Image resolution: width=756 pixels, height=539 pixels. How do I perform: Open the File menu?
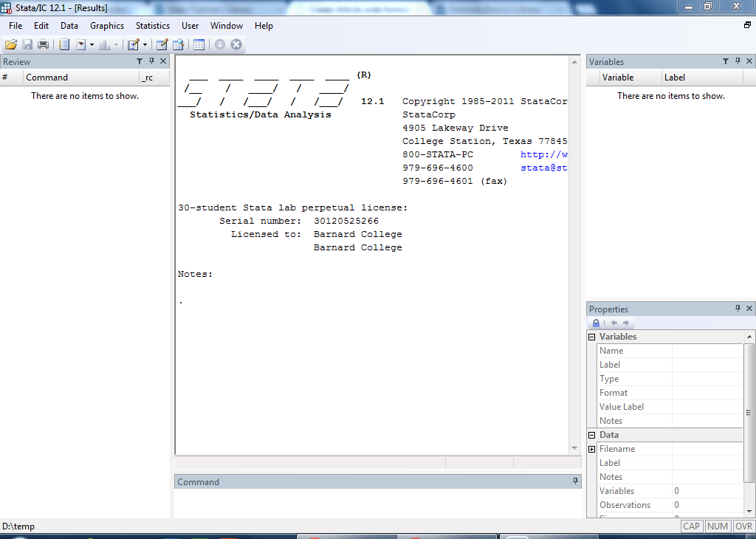coord(16,26)
